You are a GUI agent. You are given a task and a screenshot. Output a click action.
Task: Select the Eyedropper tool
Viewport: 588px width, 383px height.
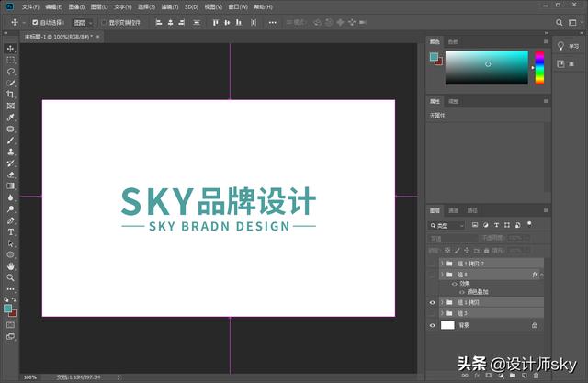(x=11, y=118)
